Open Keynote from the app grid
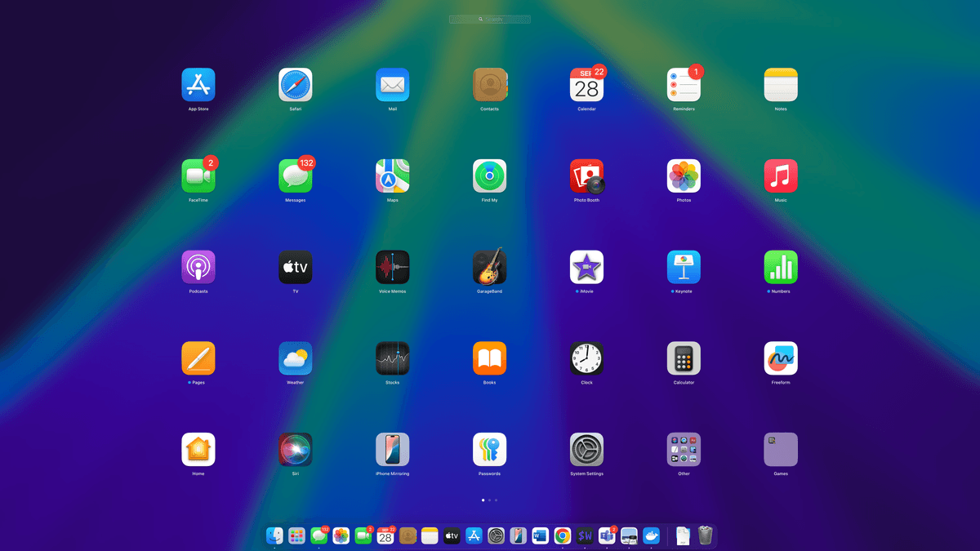The width and height of the screenshot is (980, 551). point(684,267)
